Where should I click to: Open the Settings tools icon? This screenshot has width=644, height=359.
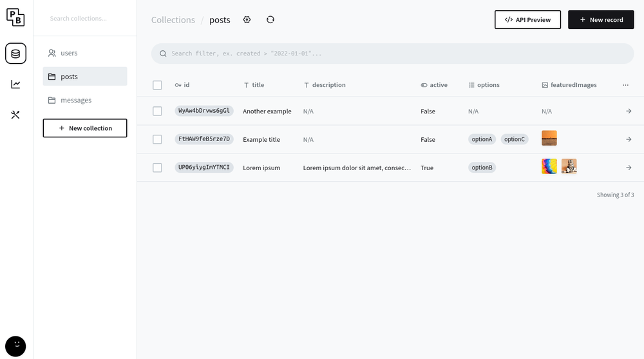pyautogui.click(x=15, y=115)
